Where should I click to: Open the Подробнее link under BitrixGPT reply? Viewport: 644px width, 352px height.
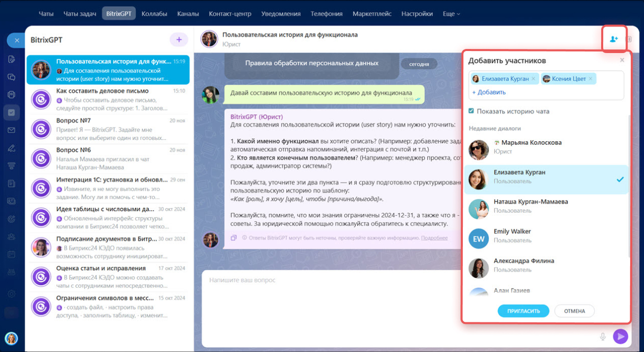[x=434, y=238]
